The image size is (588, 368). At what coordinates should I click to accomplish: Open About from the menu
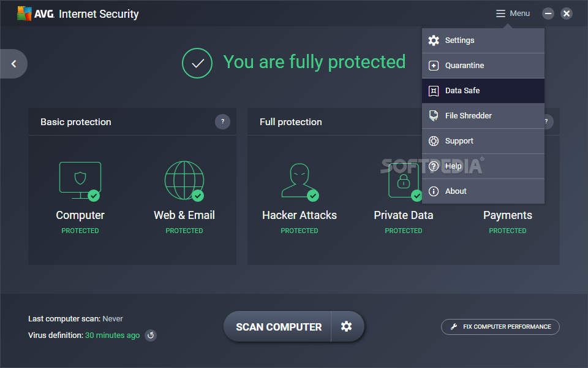coord(483,191)
